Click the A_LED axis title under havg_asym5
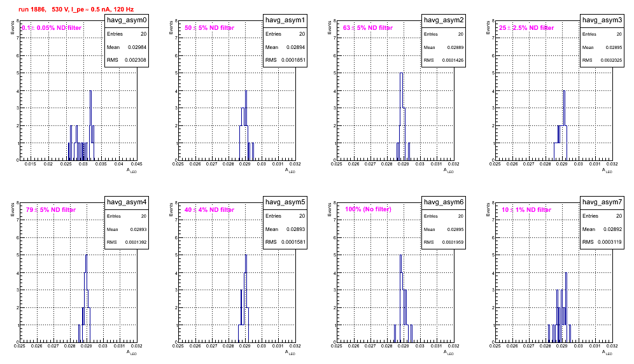Image resolution: width=634 pixels, height=364 pixels. coord(290,353)
